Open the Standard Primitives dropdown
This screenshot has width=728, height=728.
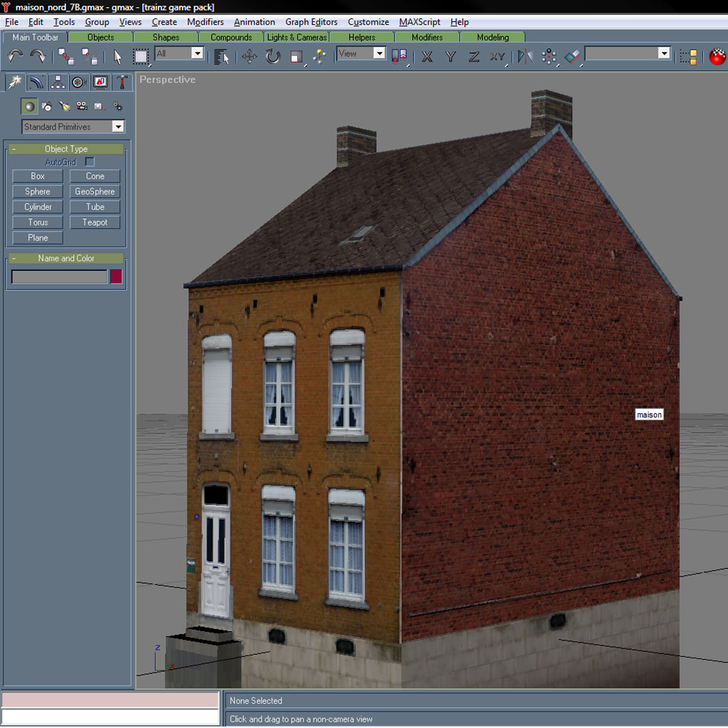pyautogui.click(x=73, y=127)
